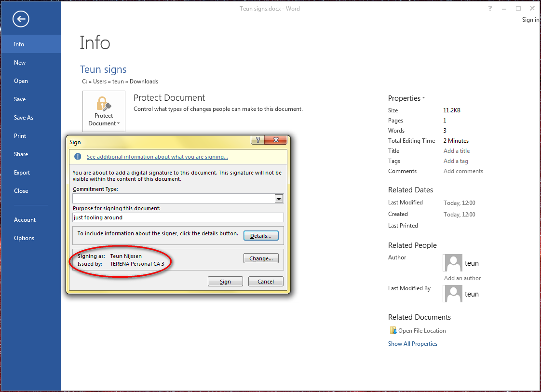Click the Word help icon in title bar
The width and height of the screenshot is (541, 392).
[x=490, y=9]
